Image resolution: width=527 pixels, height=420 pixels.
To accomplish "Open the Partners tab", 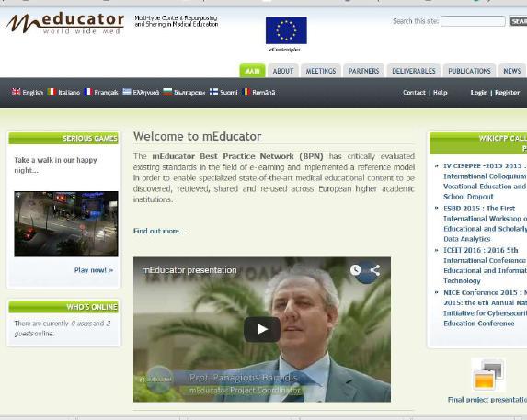I will point(363,71).
